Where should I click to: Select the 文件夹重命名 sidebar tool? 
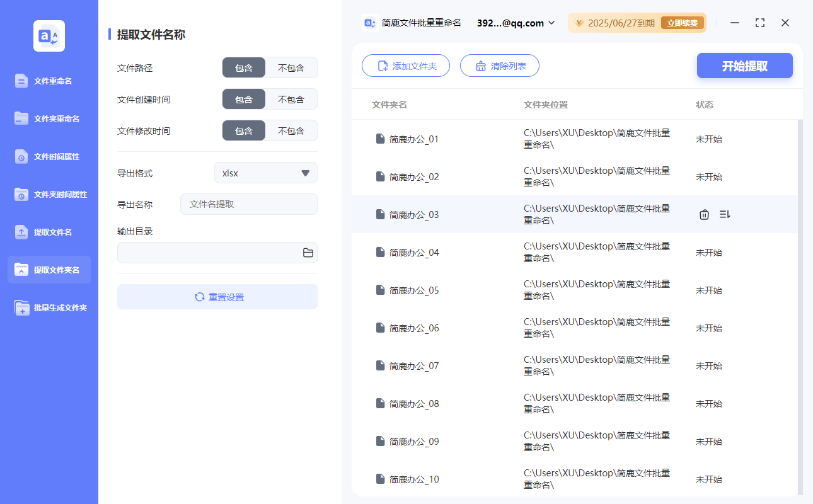(49, 118)
